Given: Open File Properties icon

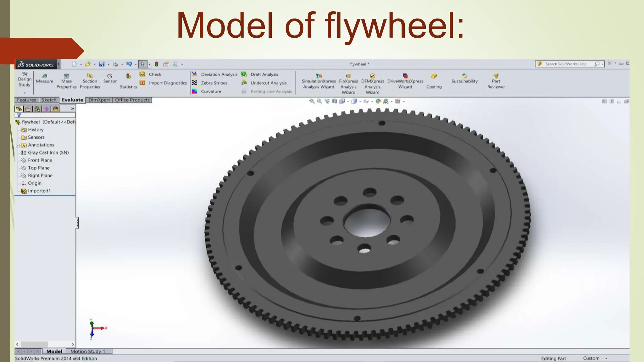Looking at the screenshot, I should (x=166, y=64).
